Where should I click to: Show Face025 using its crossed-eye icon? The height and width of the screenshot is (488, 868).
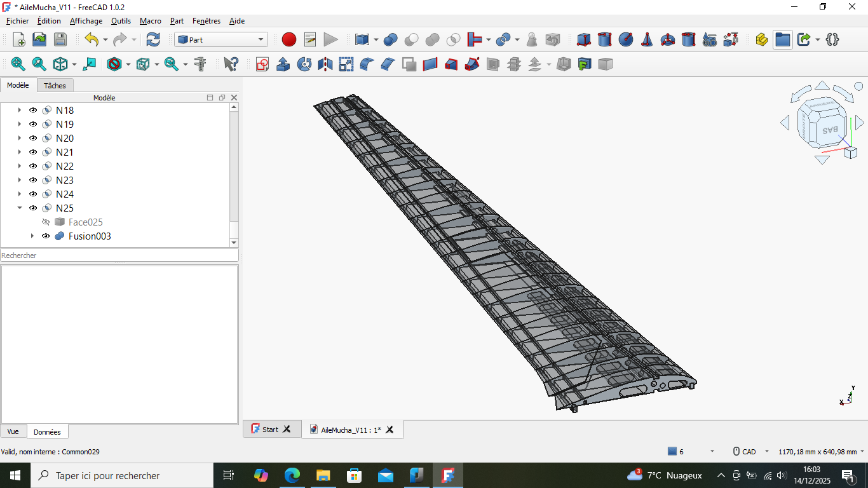46,222
